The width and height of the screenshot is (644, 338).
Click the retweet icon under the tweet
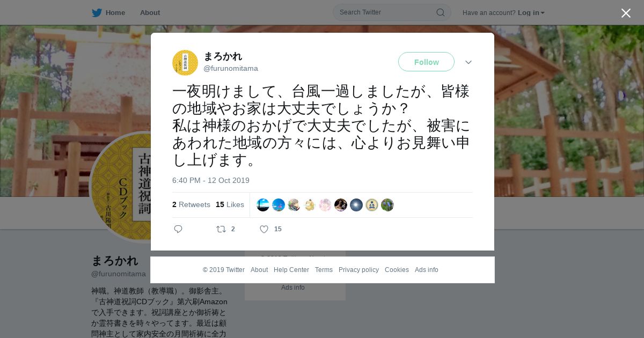pyautogui.click(x=221, y=229)
